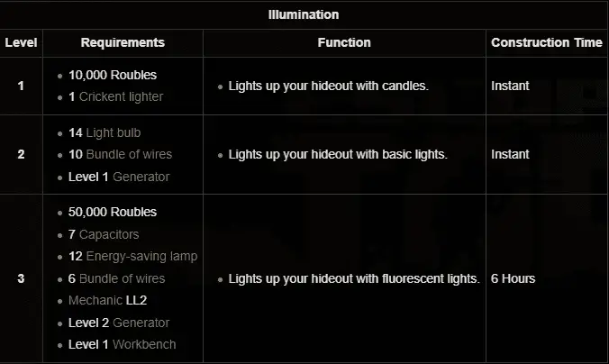Click the 10,000 Roubles requirement
This screenshot has height=364, width=609.
[113, 75]
